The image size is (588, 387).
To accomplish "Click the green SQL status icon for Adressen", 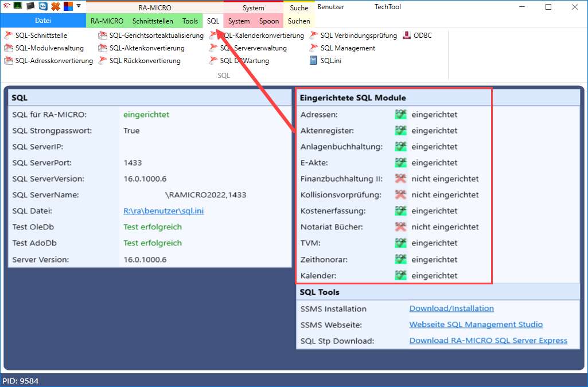I will (x=400, y=114).
